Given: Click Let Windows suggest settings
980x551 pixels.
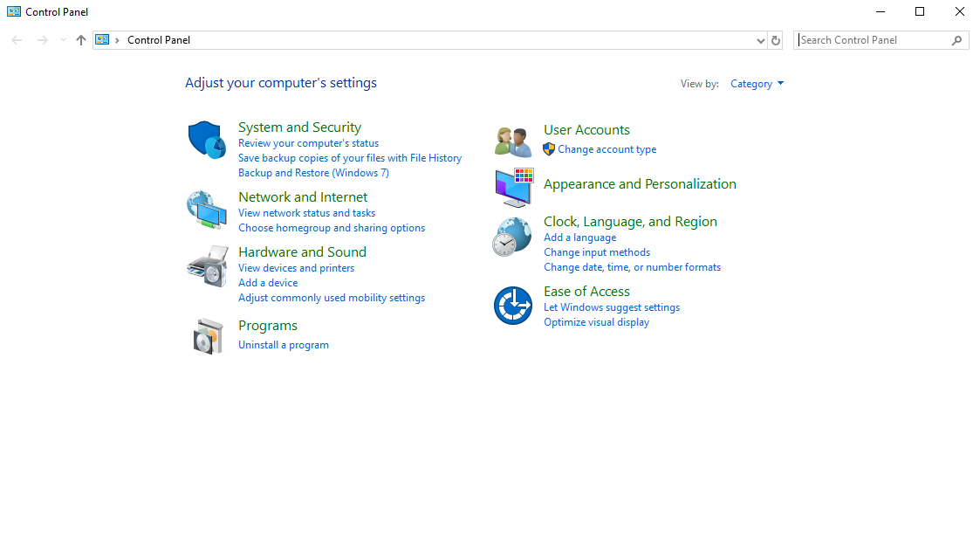Looking at the screenshot, I should pos(611,307).
